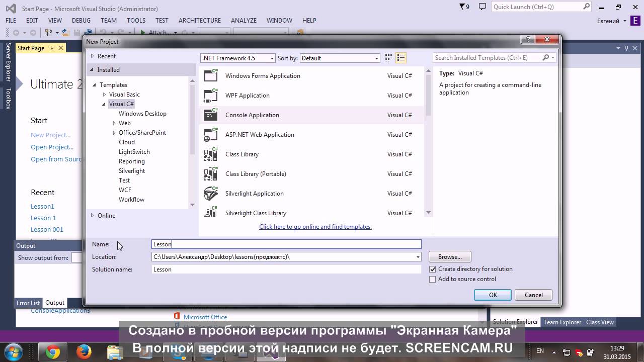Open Google Chrome from the taskbar
This screenshot has width=644, height=362.
pos(53,352)
